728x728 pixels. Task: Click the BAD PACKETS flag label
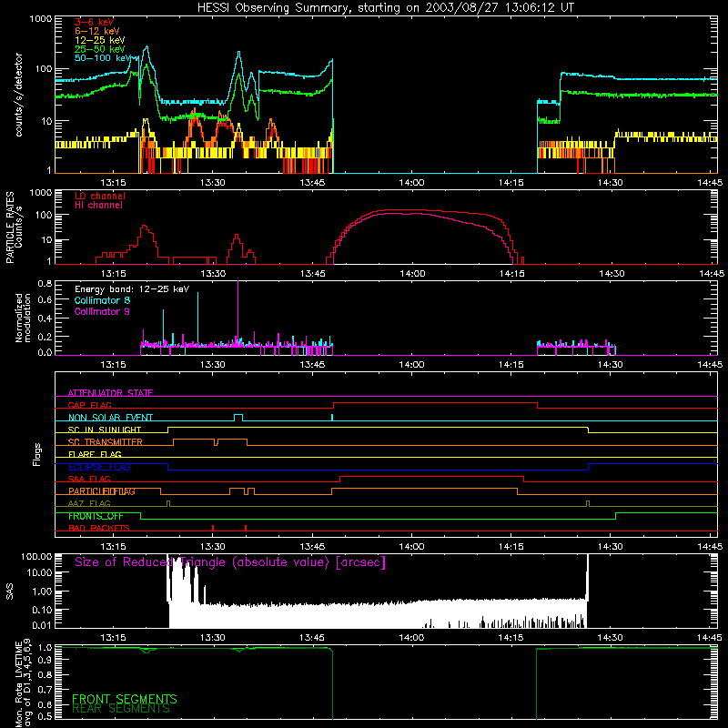[99, 528]
